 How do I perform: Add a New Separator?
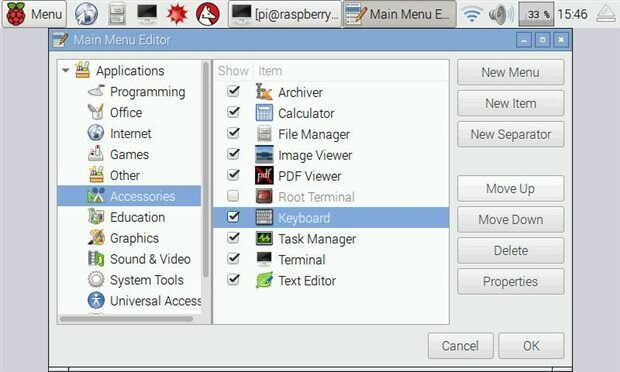pos(510,134)
